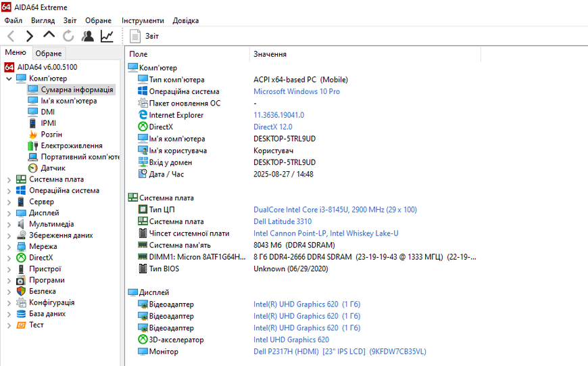Open the user profile icon in toolbar
Viewport: 588px width, 366px height.
coord(88,36)
